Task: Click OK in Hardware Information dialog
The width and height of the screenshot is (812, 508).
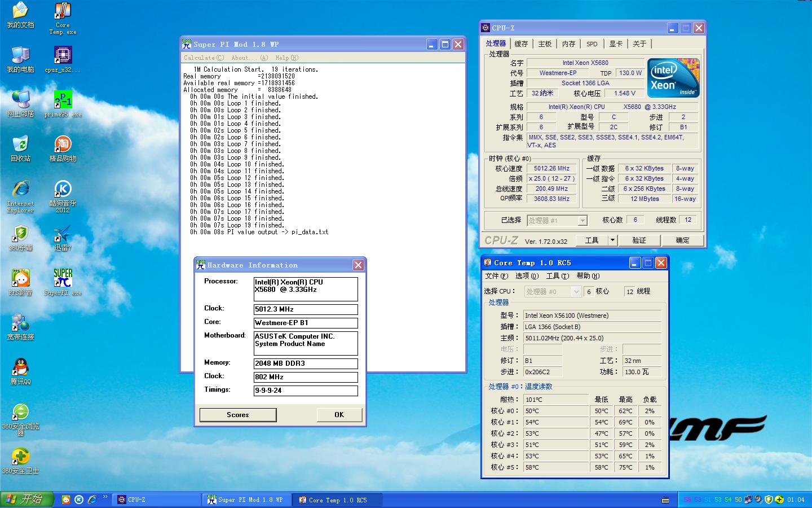Action: pyautogui.click(x=339, y=415)
